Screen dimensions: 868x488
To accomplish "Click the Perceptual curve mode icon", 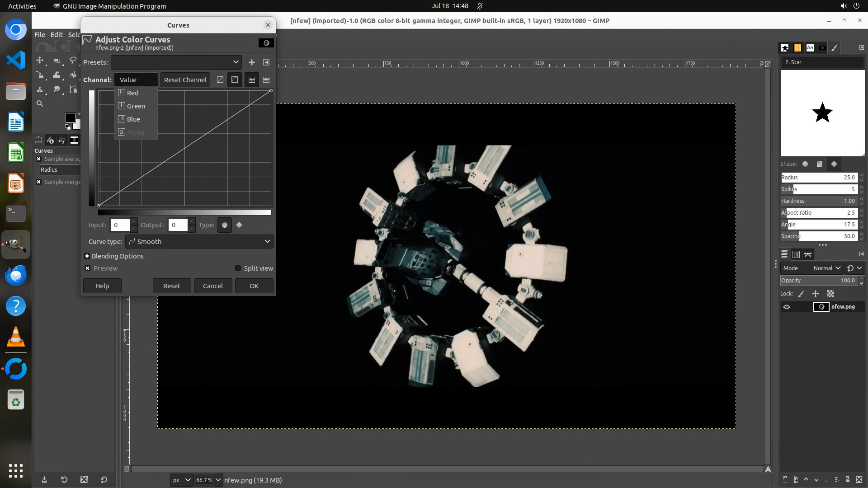I will pos(235,80).
